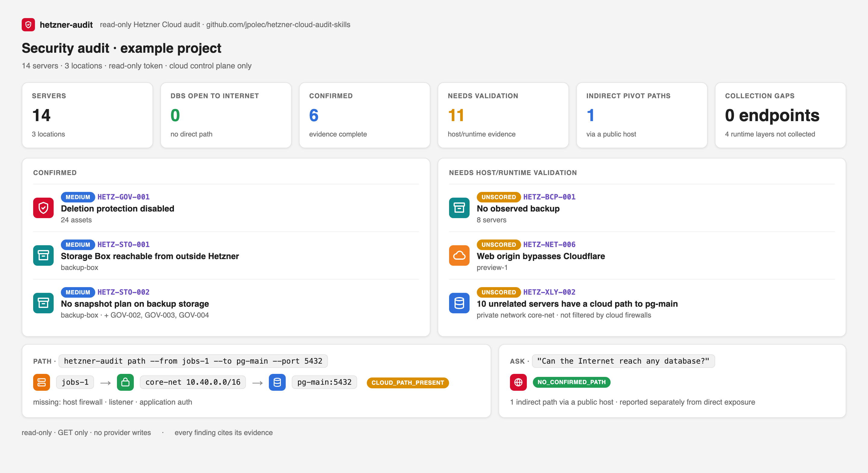Click 'Storage Box reachable from outside Hetzner'

point(150,256)
